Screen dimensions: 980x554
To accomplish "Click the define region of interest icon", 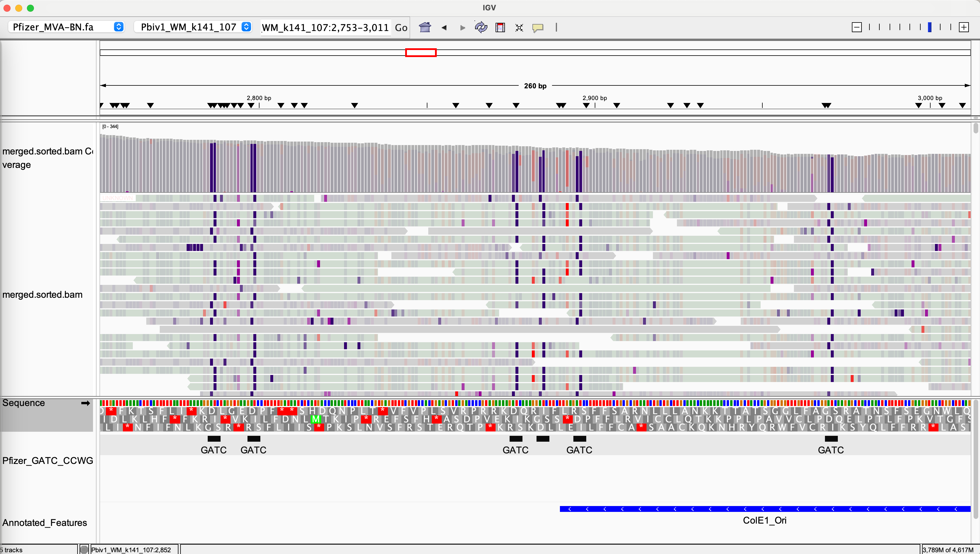I will 500,27.
